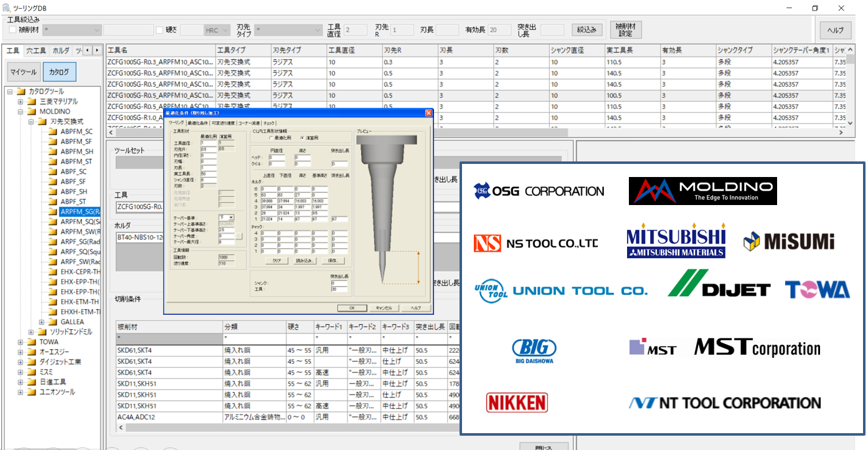Collapse the 刃先交換式 tree node
Image resolution: width=868 pixels, height=450 pixels.
click(31, 122)
